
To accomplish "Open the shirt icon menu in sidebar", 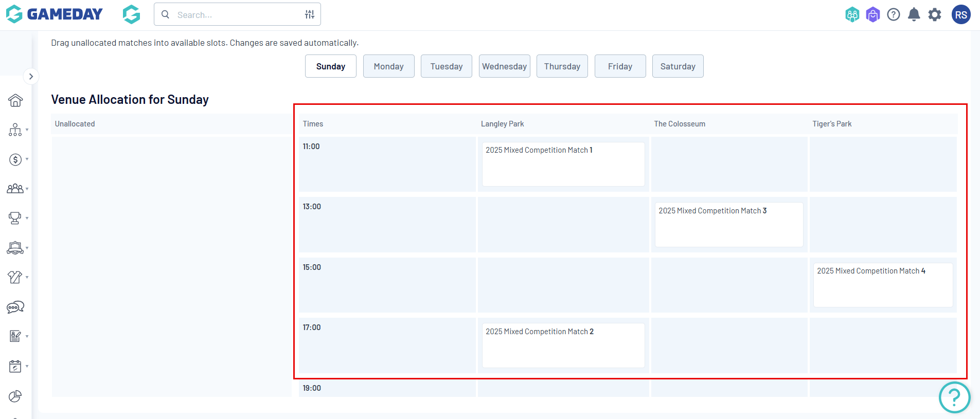I will click(15, 277).
